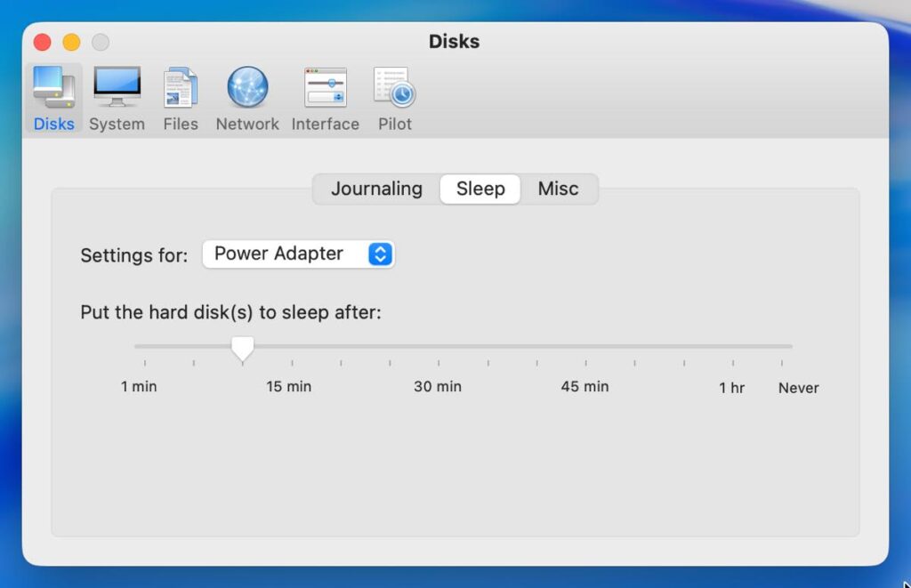Close the window with the red button
Image resolution: width=911 pixels, height=588 pixels.
coord(42,42)
